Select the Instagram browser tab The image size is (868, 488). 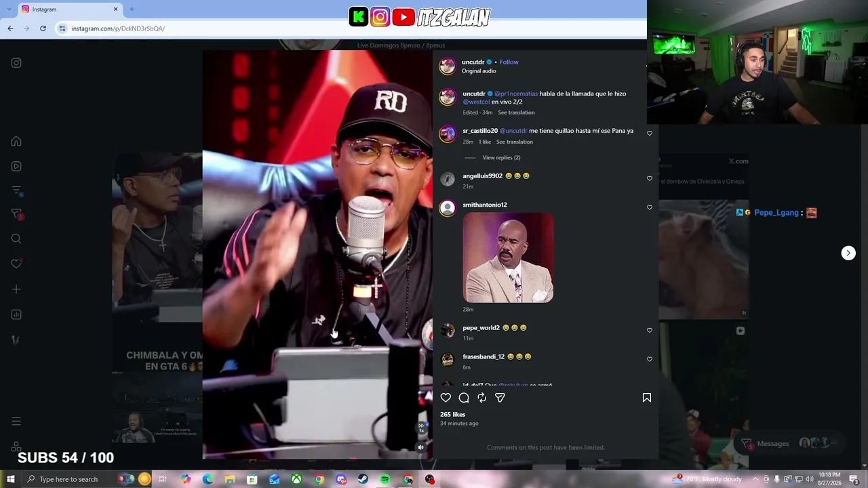(x=70, y=9)
